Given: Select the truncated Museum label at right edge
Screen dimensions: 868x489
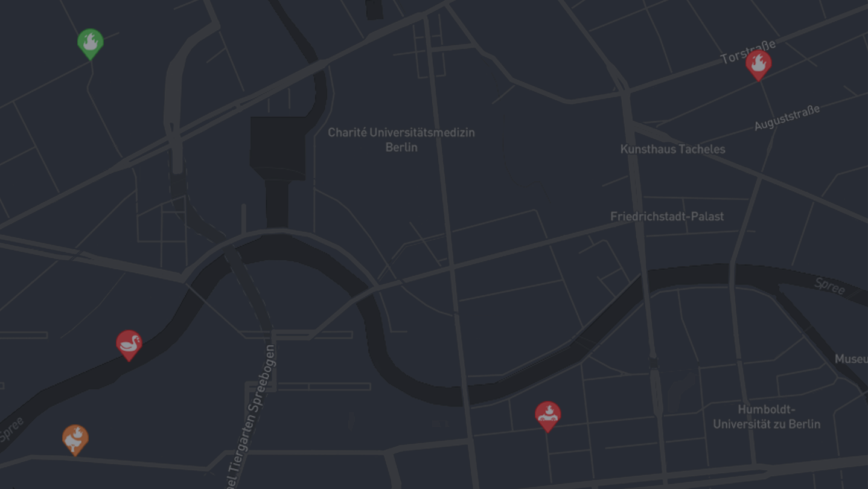Looking at the screenshot, I should click(x=851, y=359).
